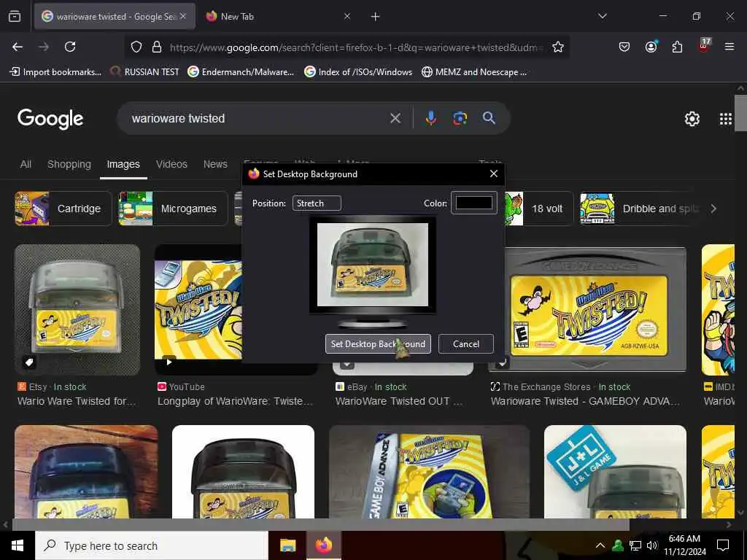Launch File Explorer from the taskbar
The height and width of the screenshot is (560, 747).
287,545
